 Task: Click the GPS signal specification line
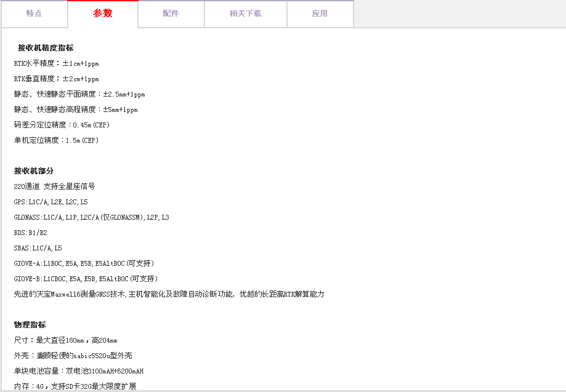[51, 202]
